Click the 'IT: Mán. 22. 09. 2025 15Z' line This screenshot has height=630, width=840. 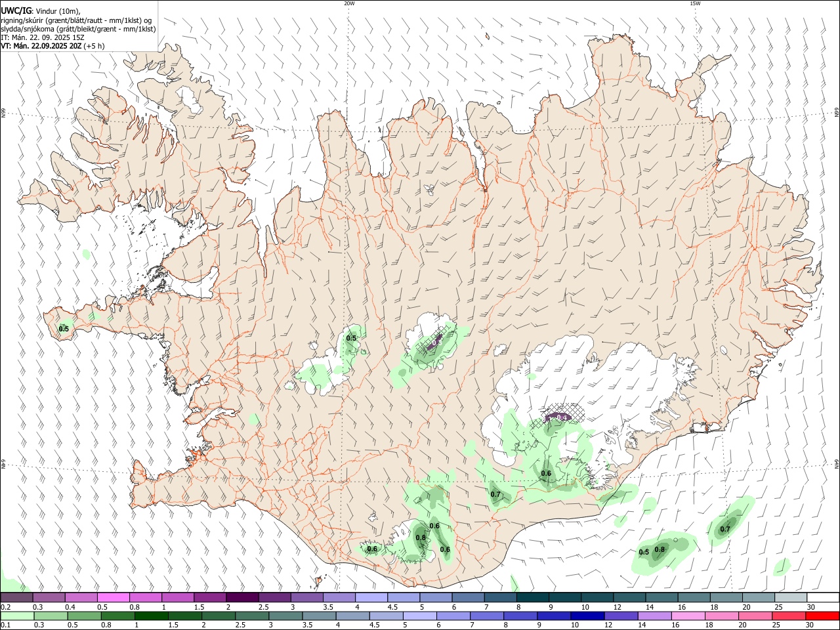[43, 37]
